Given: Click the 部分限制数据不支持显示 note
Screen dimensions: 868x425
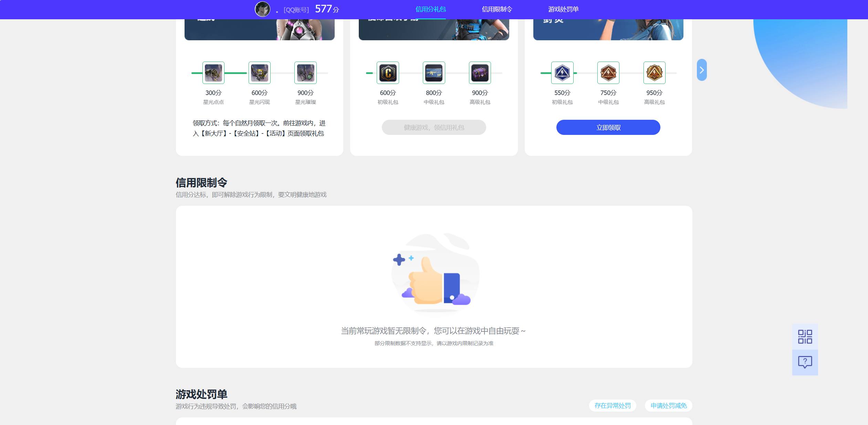Looking at the screenshot, I should (x=434, y=343).
